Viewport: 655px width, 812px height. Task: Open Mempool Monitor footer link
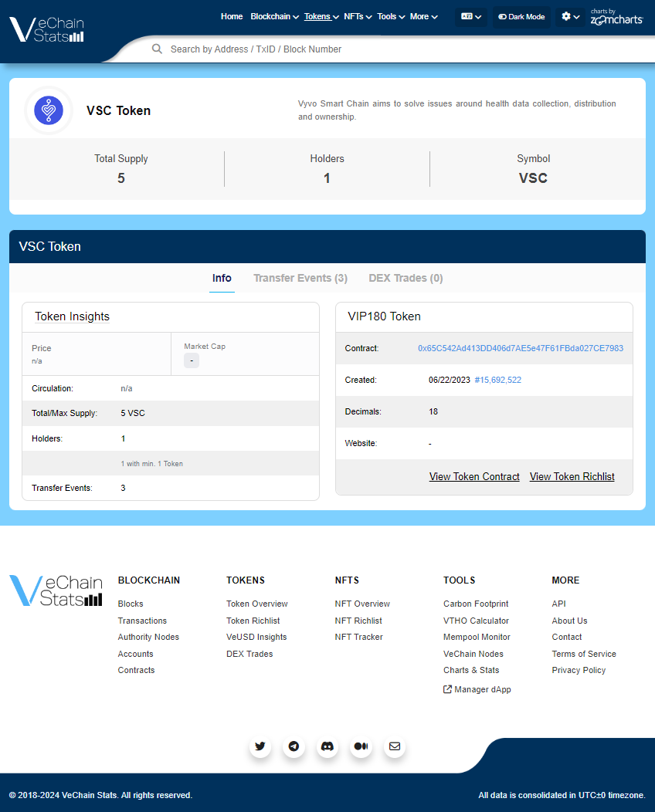pyautogui.click(x=477, y=637)
